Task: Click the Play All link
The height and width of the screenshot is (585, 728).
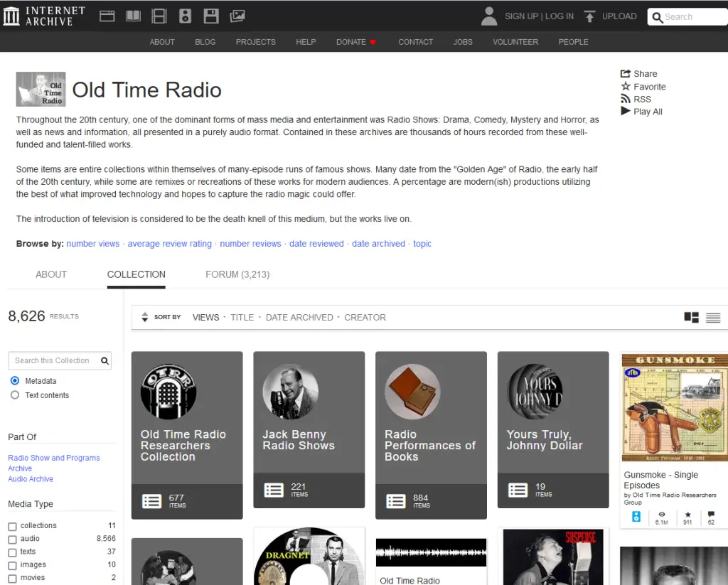Action: [x=647, y=112]
